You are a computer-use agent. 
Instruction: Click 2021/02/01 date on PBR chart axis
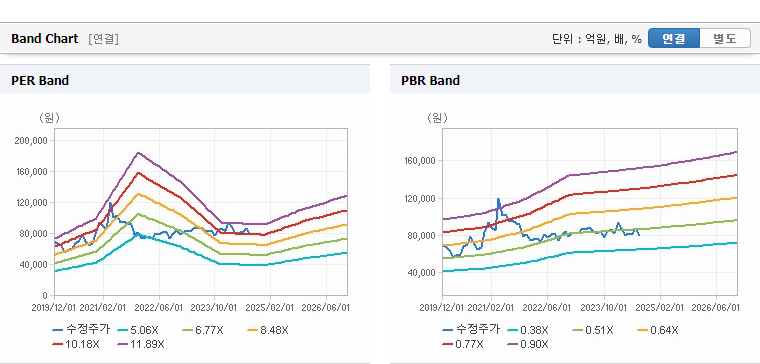pos(490,308)
